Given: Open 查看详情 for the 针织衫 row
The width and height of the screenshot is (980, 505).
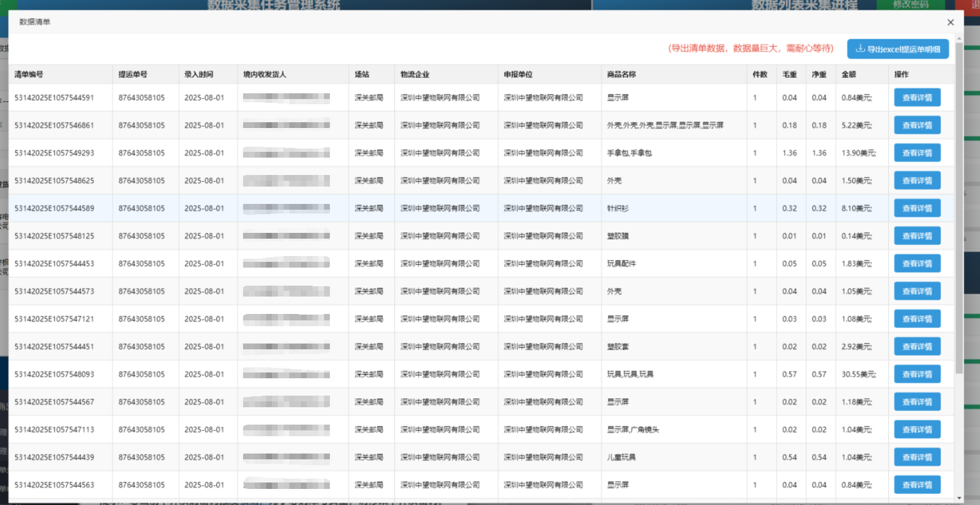Looking at the screenshot, I should coord(917,208).
